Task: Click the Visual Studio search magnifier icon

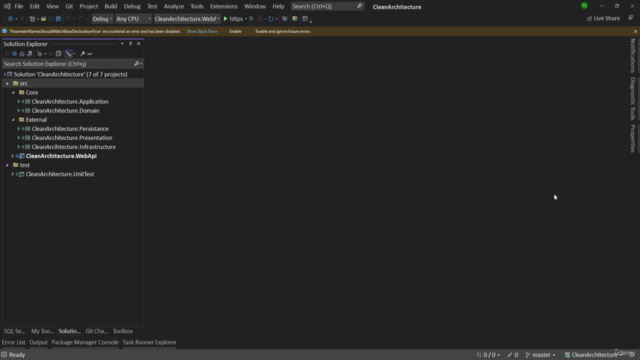Action: (x=360, y=6)
